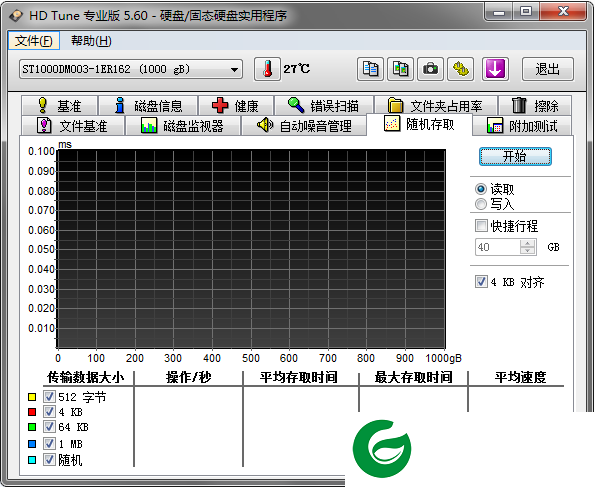Click the 退出 exit button
Image resolution: width=595 pixels, height=487 pixels.
(x=548, y=69)
